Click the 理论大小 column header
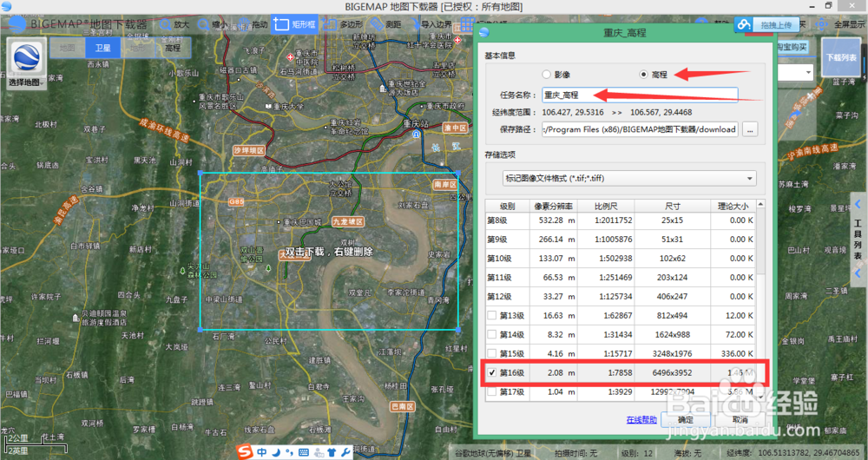The image size is (868, 460). [x=733, y=206]
